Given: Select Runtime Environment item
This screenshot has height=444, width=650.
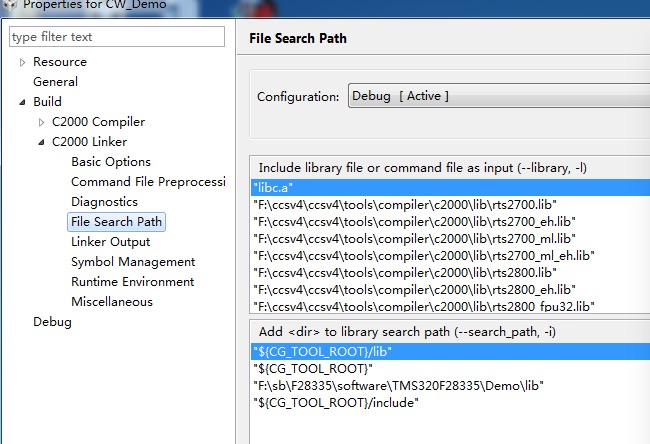Looking at the screenshot, I should point(132,282).
